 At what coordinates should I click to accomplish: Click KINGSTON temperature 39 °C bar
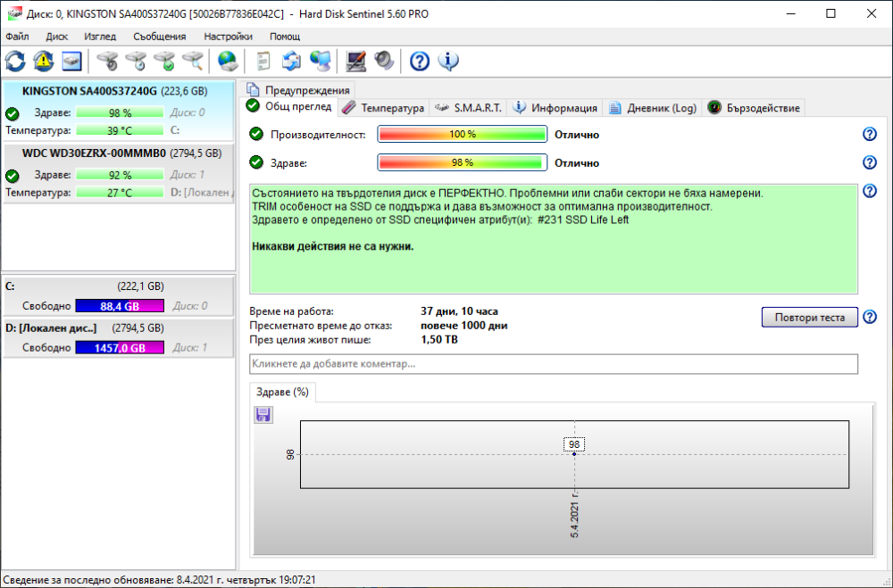click(120, 130)
